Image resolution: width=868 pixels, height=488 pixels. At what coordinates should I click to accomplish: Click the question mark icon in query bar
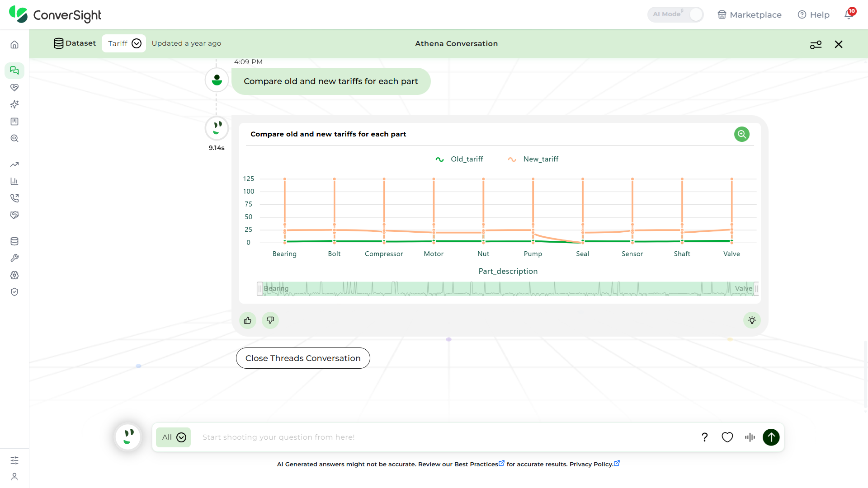(x=704, y=437)
